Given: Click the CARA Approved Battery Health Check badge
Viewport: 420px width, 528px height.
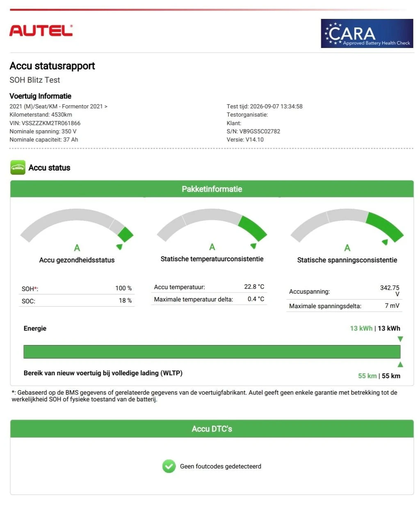Looking at the screenshot, I should pos(367,33).
